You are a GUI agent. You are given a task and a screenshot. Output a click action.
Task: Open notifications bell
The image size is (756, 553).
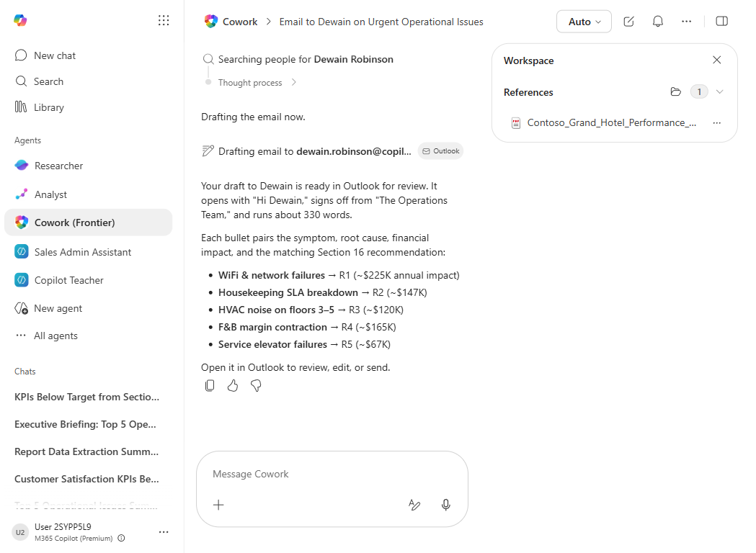pyautogui.click(x=658, y=21)
